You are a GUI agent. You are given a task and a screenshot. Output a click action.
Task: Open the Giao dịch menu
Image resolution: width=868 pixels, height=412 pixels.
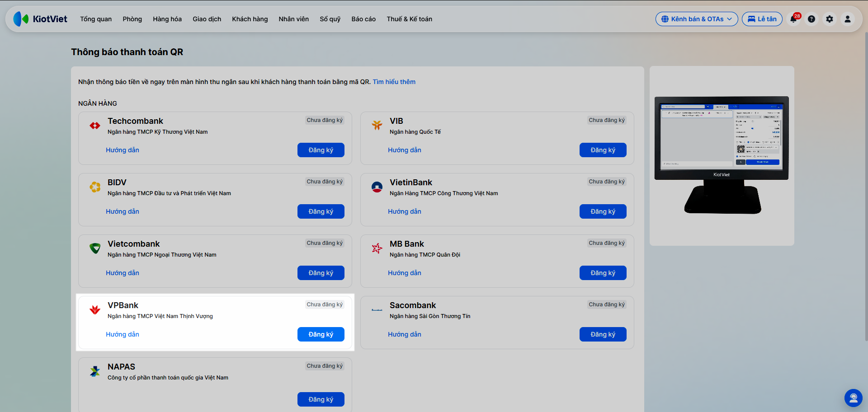207,19
